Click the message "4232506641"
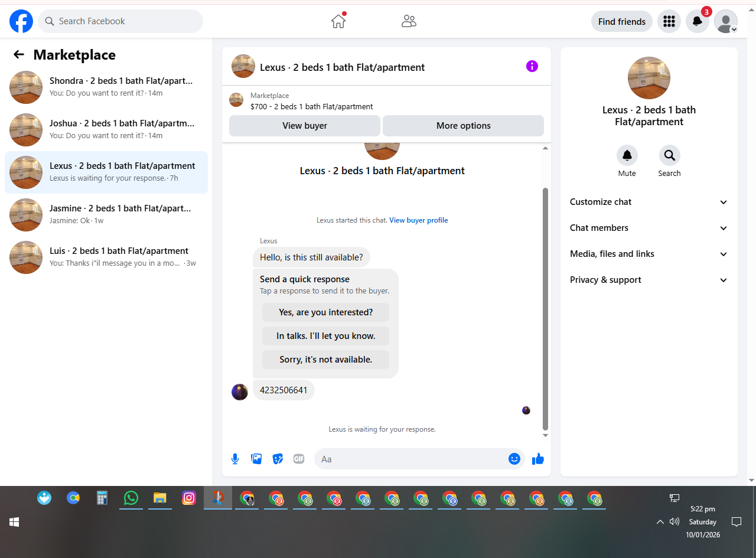This screenshot has height=558, width=756. coord(283,390)
